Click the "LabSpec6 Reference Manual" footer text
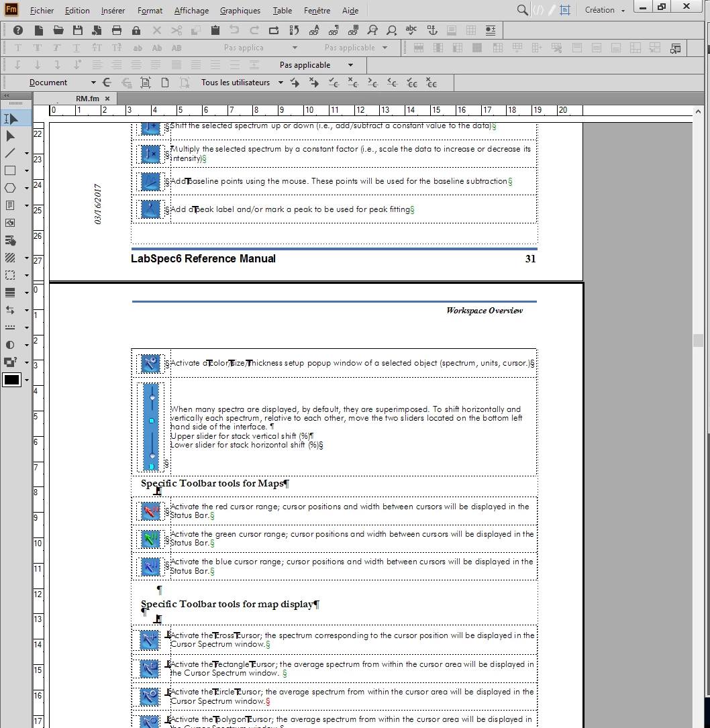This screenshot has height=728, width=710. point(203,258)
